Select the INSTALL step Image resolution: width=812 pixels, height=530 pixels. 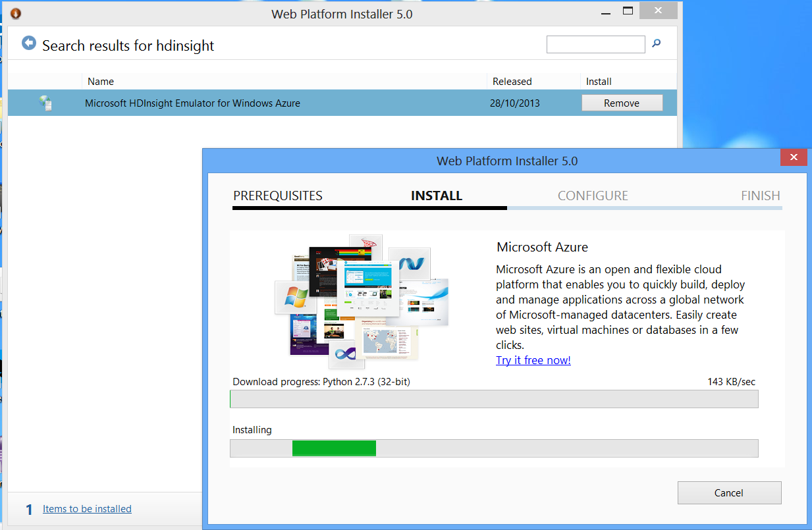point(437,196)
